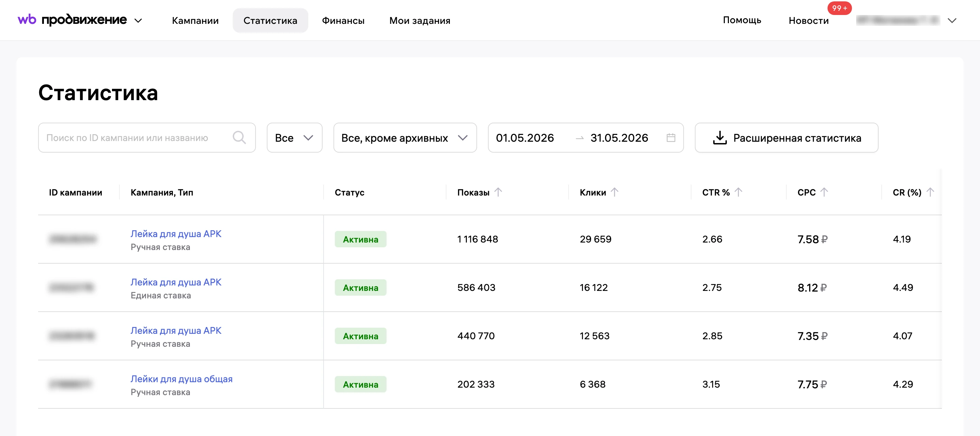Screen dimensions: 980x436
Task: Sort by CPC arrow icon
Action: coord(824,192)
